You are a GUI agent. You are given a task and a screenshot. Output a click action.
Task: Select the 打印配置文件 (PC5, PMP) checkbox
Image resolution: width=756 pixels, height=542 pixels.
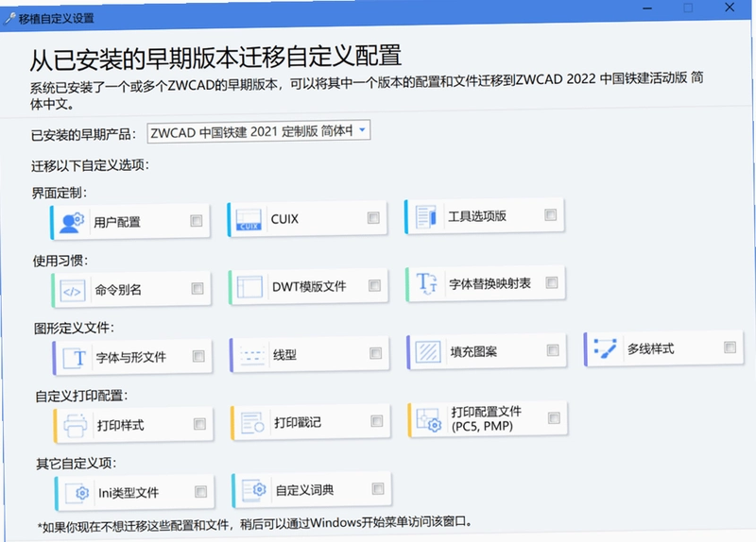pos(554,418)
